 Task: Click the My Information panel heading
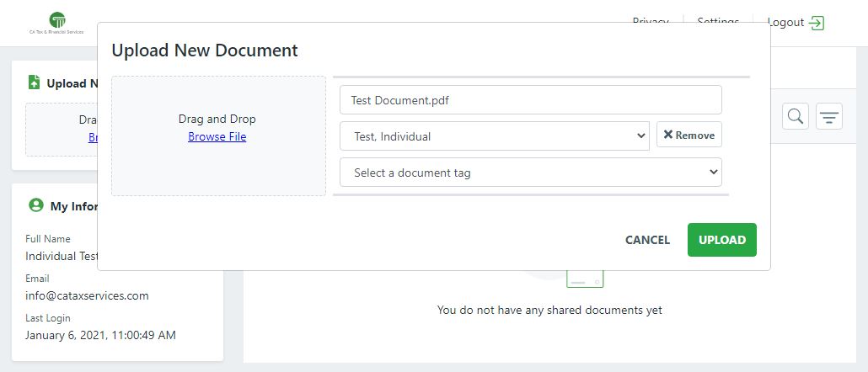[73, 206]
